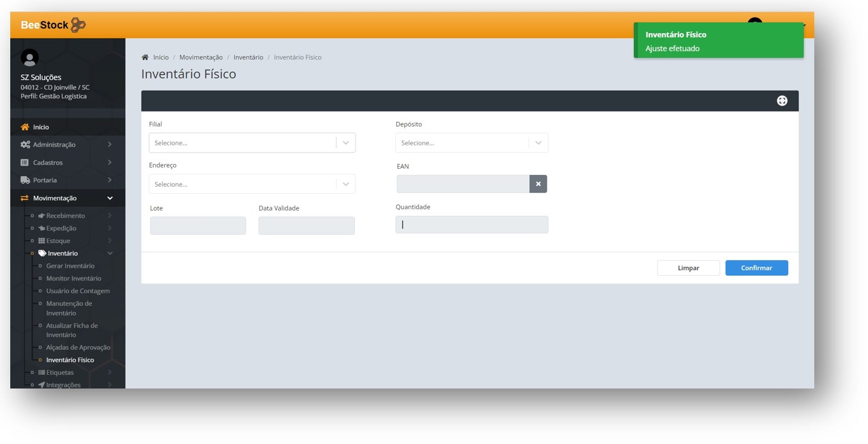Click the BeeStock honeycomb logo
This screenshot has width=868, height=444.
(x=78, y=25)
